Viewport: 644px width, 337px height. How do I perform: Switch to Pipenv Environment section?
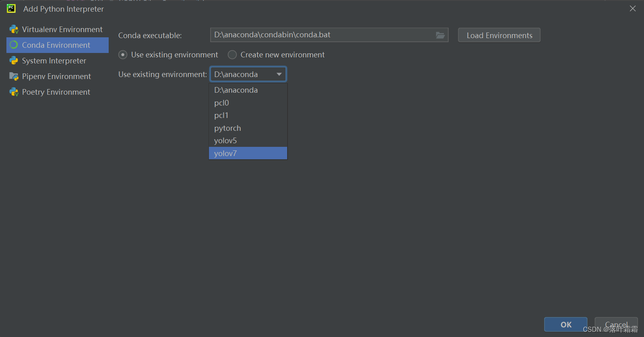coord(57,76)
